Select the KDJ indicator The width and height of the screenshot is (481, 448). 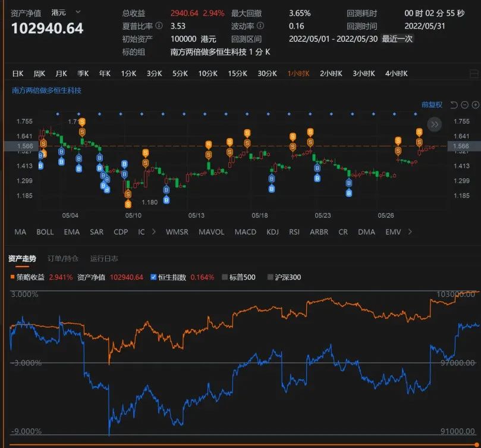point(272,232)
